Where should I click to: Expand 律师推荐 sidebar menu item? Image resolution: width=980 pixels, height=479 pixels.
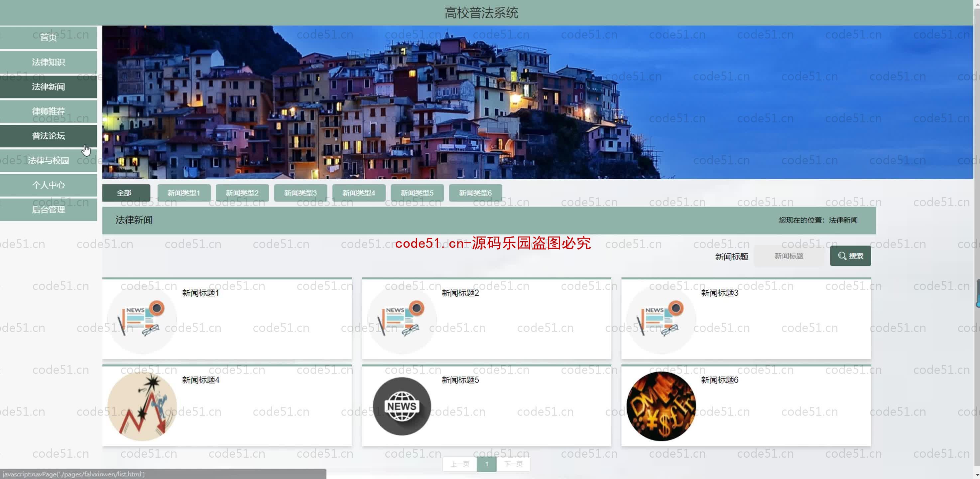click(49, 111)
